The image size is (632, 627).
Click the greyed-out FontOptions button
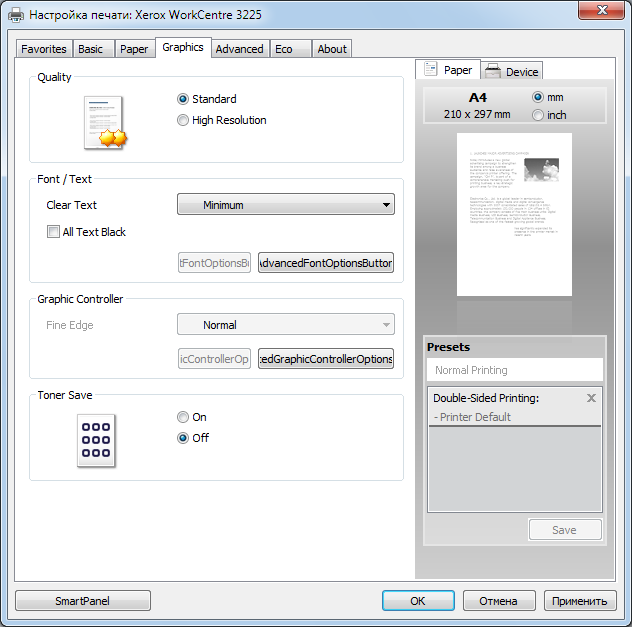[x=214, y=263]
